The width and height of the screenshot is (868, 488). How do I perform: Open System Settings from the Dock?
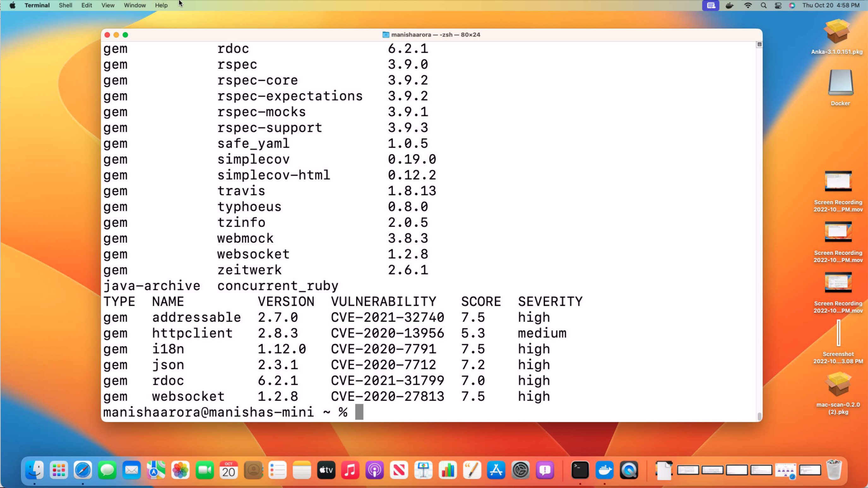pyautogui.click(x=520, y=470)
